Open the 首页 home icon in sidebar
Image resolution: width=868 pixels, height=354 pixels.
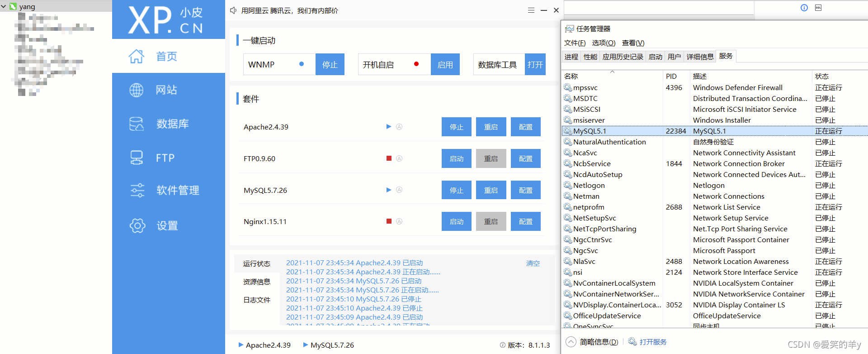coord(137,56)
